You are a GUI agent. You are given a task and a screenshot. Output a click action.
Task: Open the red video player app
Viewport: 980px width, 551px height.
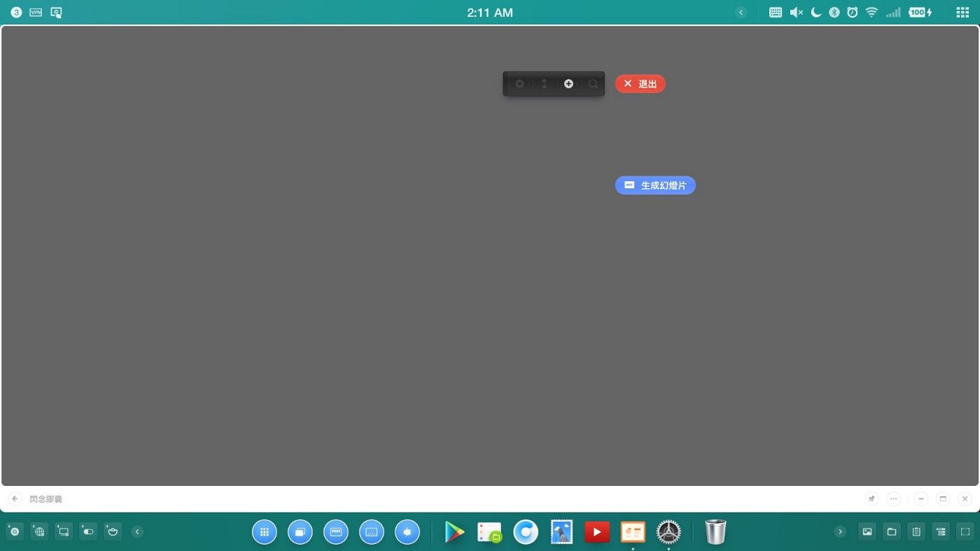(597, 532)
